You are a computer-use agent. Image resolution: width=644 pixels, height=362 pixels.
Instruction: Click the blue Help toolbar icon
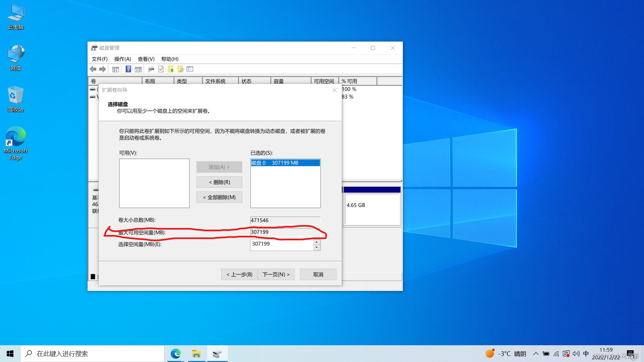tap(128, 69)
